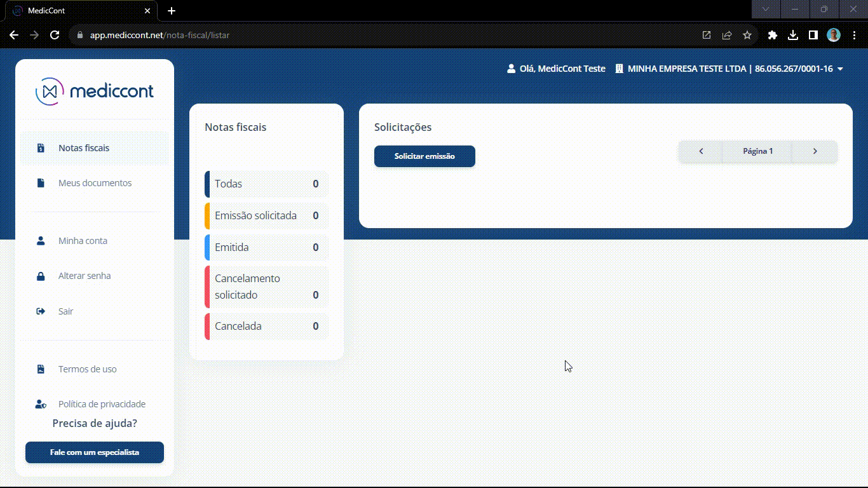The image size is (868, 488).
Task: Click the Alterar senha padlock icon
Action: [x=41, y=276]
